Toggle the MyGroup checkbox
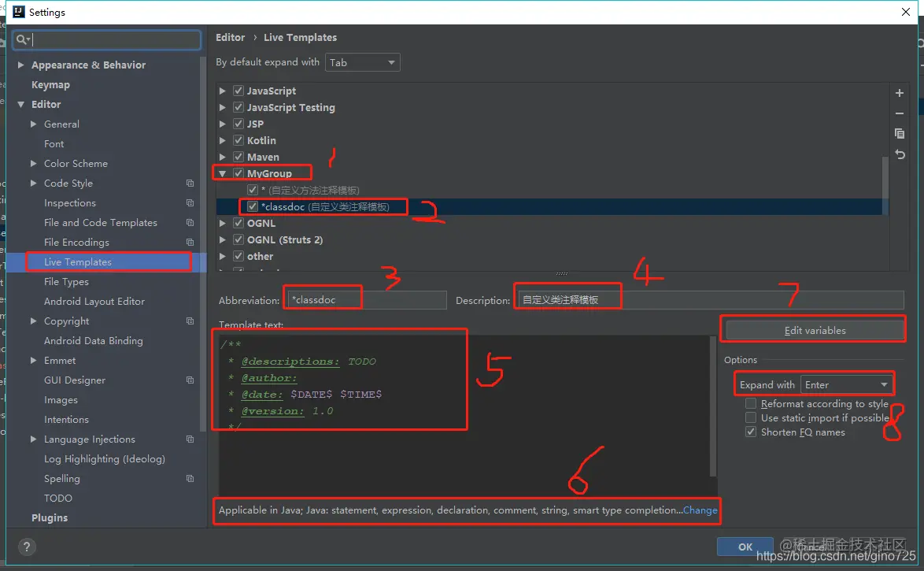 click(x=238, y=173)
